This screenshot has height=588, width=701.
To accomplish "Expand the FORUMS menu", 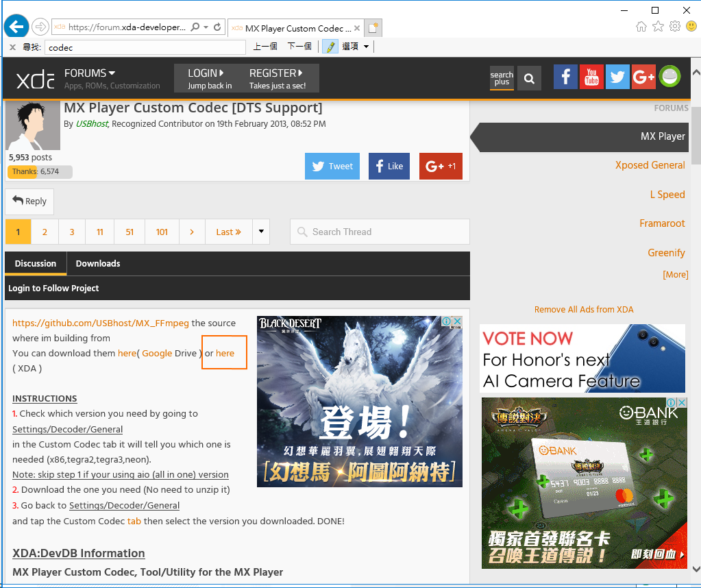I will coord(89,73).
